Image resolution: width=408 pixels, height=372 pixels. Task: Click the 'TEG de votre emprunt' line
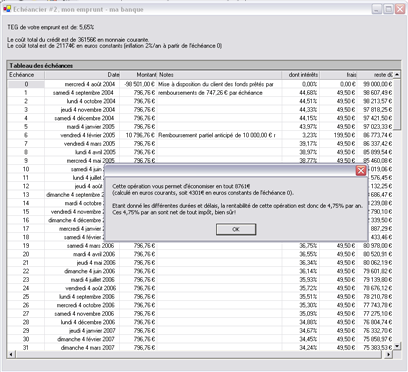51,27
